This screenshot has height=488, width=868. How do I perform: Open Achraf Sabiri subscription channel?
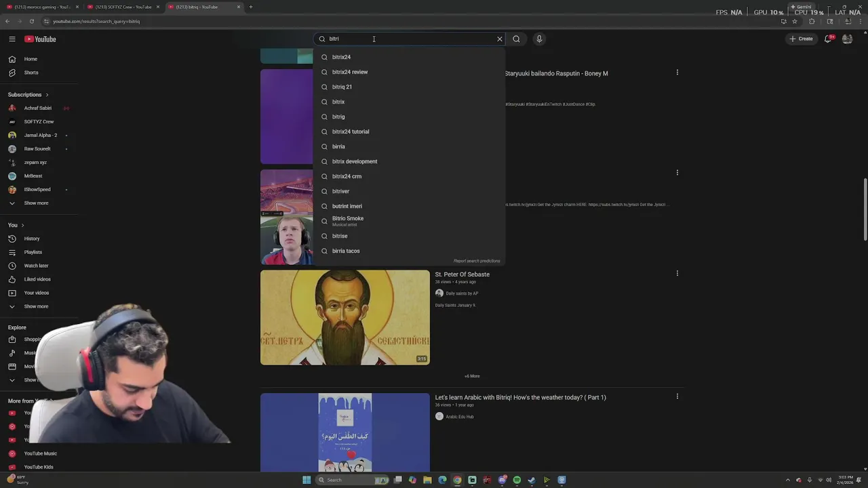(37, 108)
